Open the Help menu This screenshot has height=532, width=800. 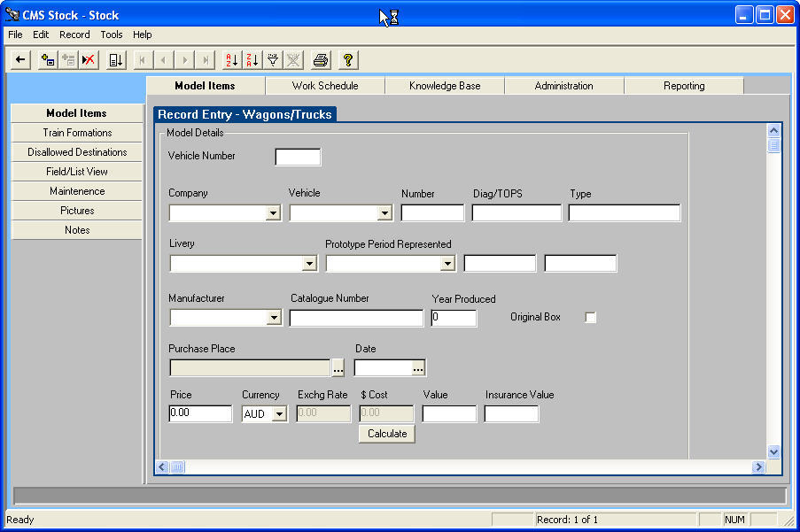click(x=143, y=35)
